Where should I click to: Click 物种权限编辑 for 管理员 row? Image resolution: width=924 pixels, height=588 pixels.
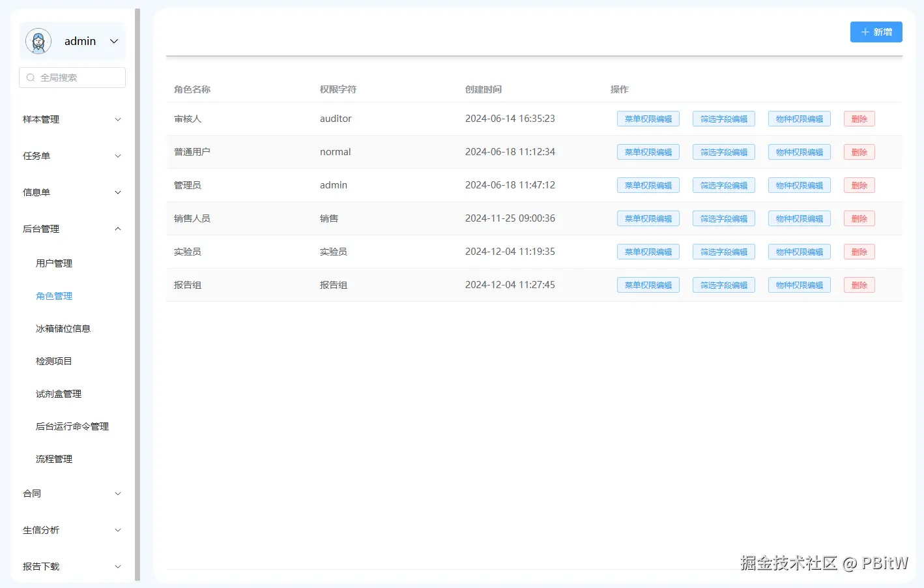pyautogui.click(x=800, y=185)
